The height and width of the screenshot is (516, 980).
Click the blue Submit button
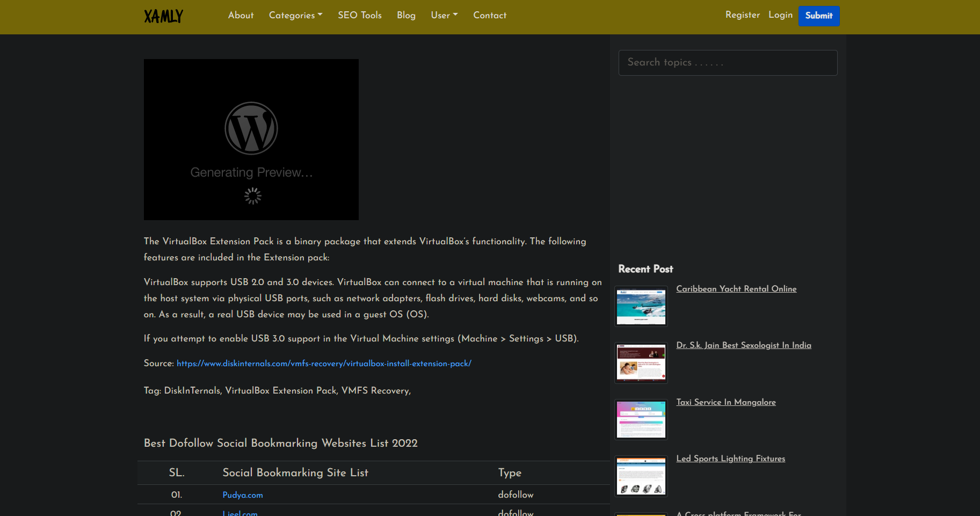coord(819,16)
